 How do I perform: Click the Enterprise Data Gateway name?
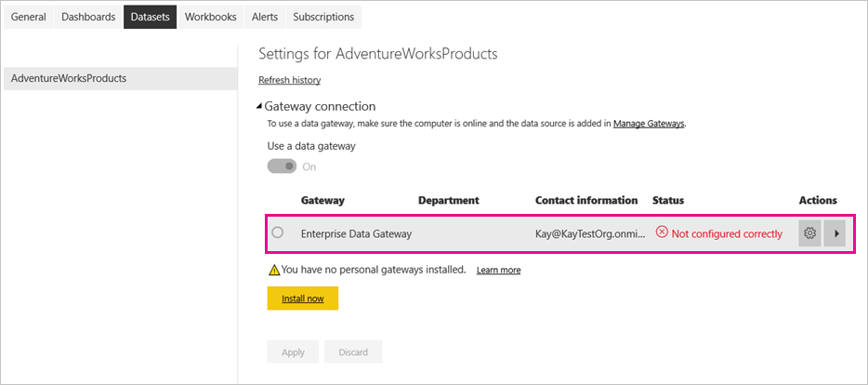point(357,233)
